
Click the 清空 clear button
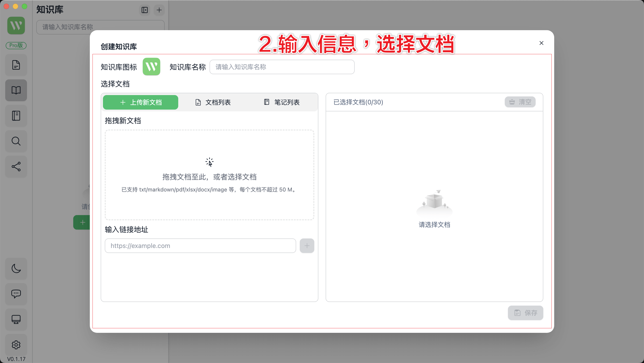tap(520, 102)
